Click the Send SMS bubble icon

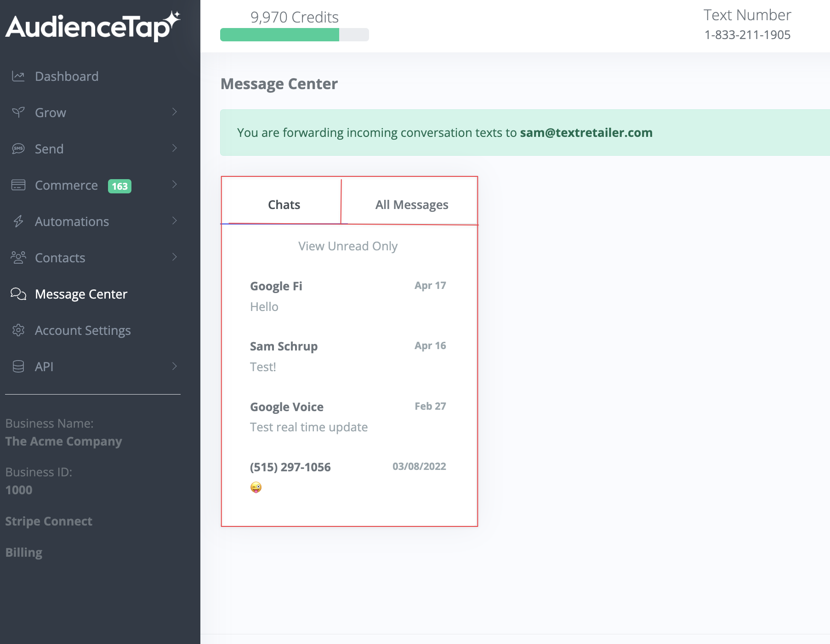[x=18, y=148]
